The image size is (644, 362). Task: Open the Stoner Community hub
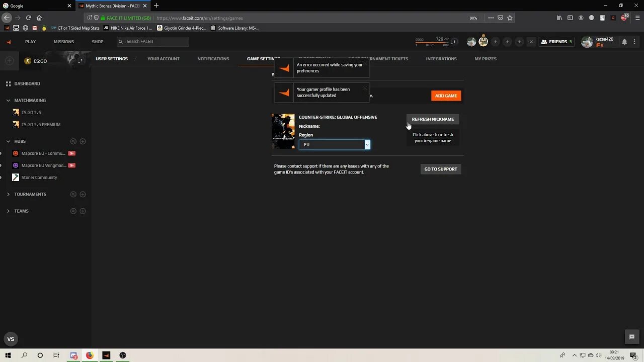click(39, 177)
